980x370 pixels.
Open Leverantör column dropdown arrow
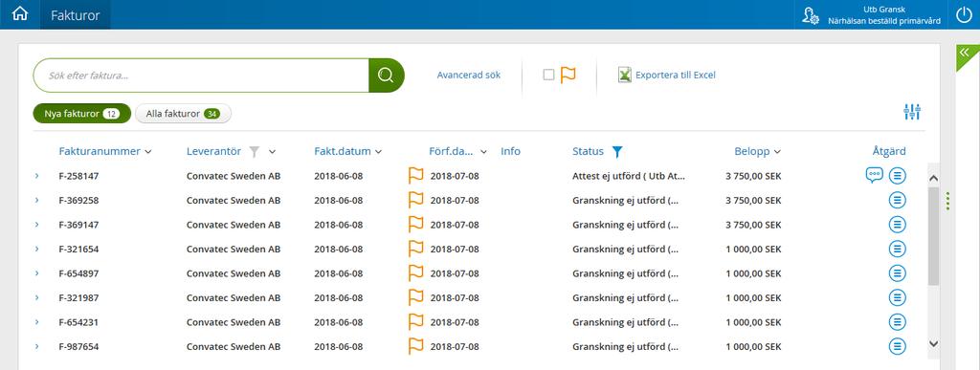[273, 152]
